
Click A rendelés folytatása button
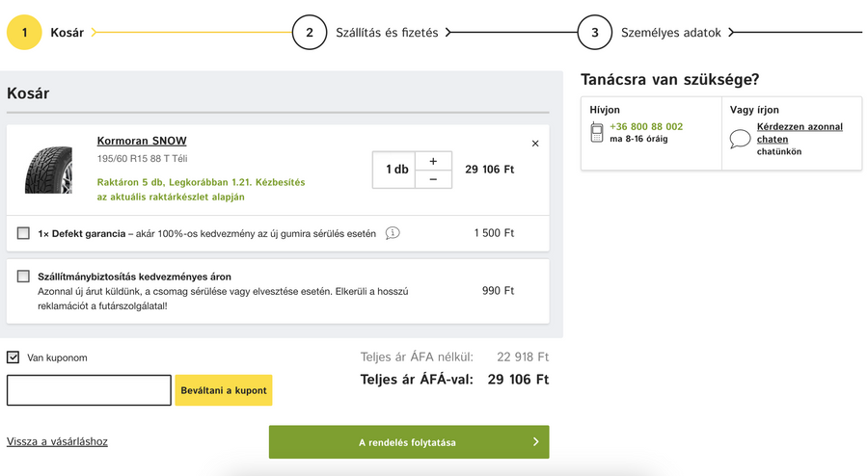click(409, 442)
